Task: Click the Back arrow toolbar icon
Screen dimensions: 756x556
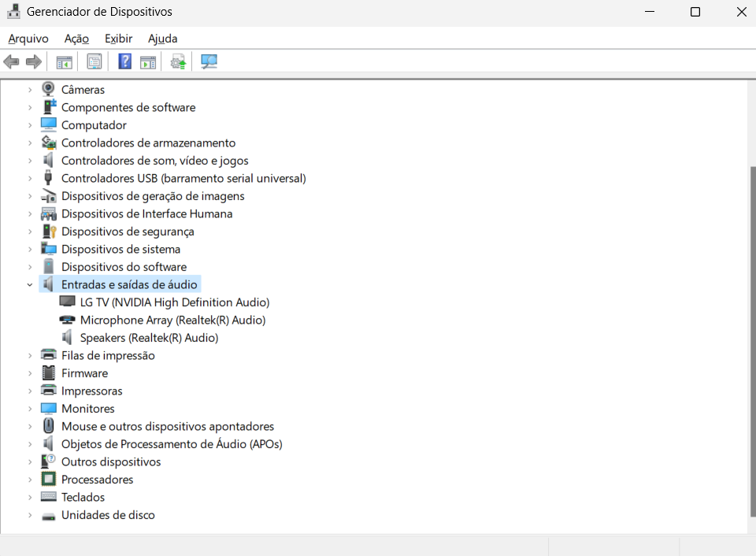Action: coord(11,61)
